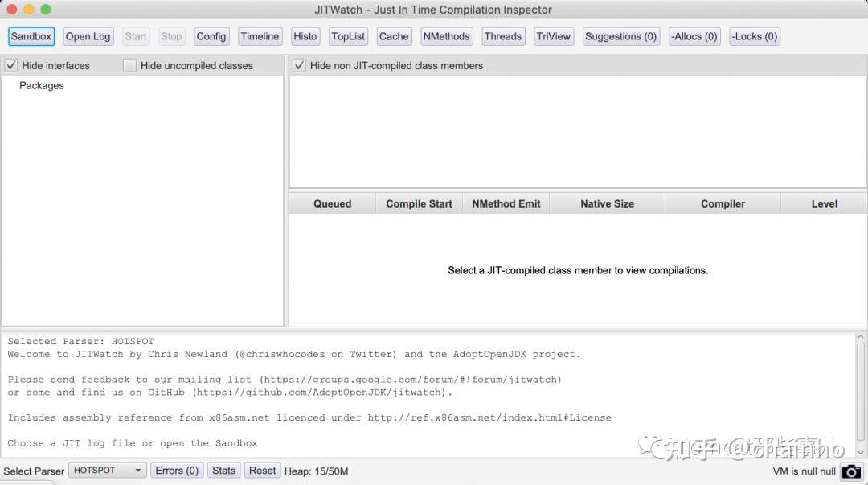The width and height of the screenshot is (868, 485).
Task: Open the TopList window
Action: (x=348, y=36)
